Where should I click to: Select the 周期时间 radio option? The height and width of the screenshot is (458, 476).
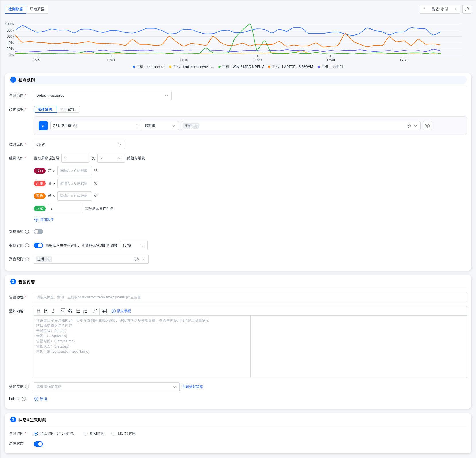click(x=86, y=434)
